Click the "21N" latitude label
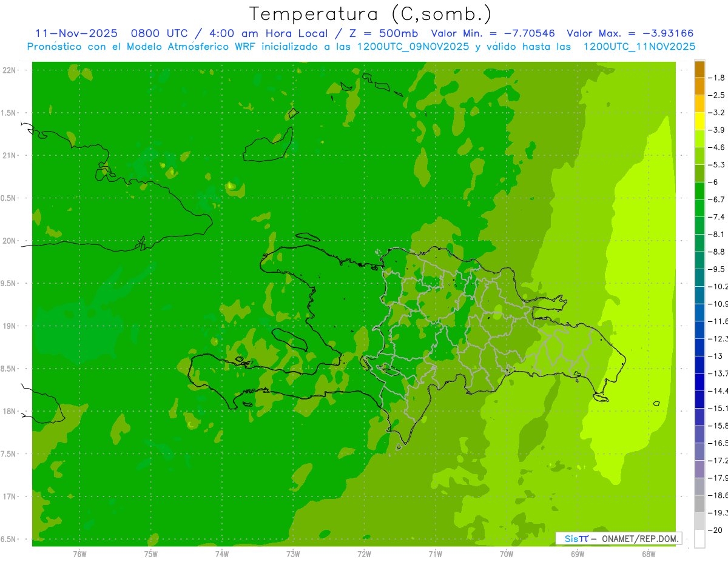 (10, 156)
